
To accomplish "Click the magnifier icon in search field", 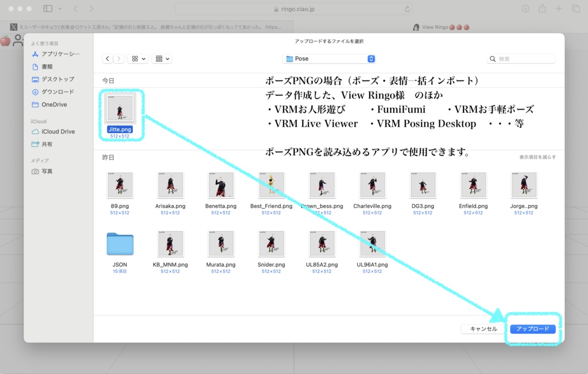I will click(x=492, y=59).
